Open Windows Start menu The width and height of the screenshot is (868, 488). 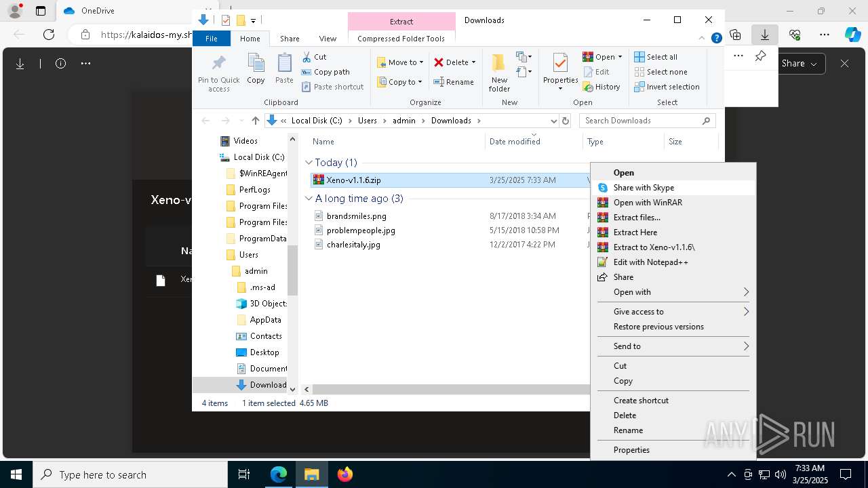pos(16,474)
